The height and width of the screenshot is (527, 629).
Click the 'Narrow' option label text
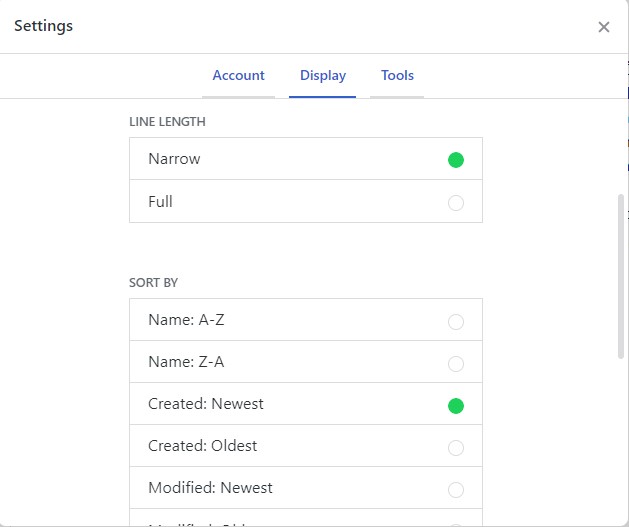click(174, 159)
